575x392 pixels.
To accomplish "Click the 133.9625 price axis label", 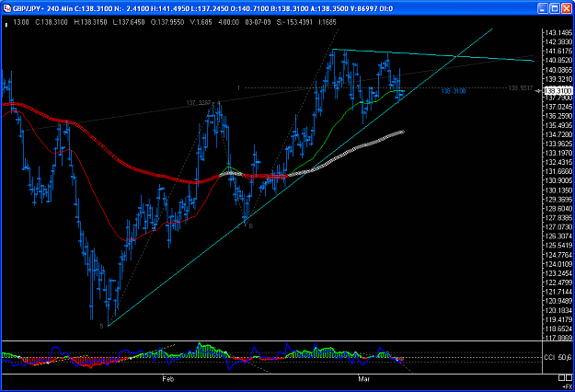I will [x=558, y=144].
